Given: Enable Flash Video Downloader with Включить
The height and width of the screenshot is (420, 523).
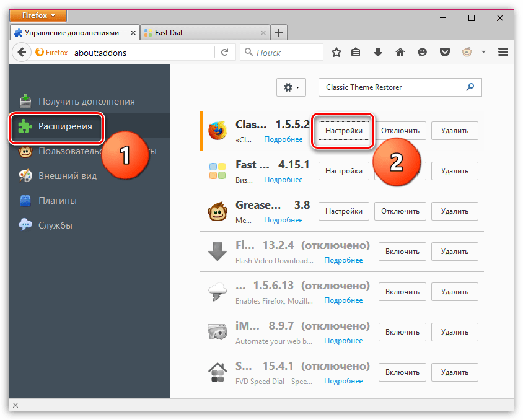Looking at the screenshot, I should click(x=402, y=252).
